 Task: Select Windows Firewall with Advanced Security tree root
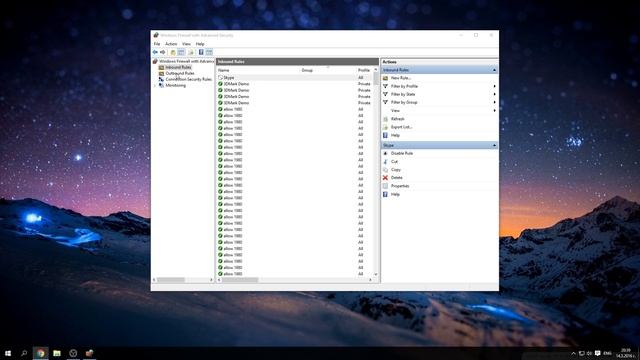point(184,61)
